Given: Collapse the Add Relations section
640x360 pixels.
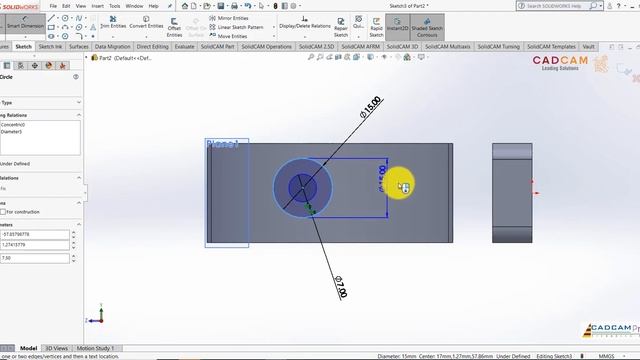Looking at the screenshot, I should [79, 178].
